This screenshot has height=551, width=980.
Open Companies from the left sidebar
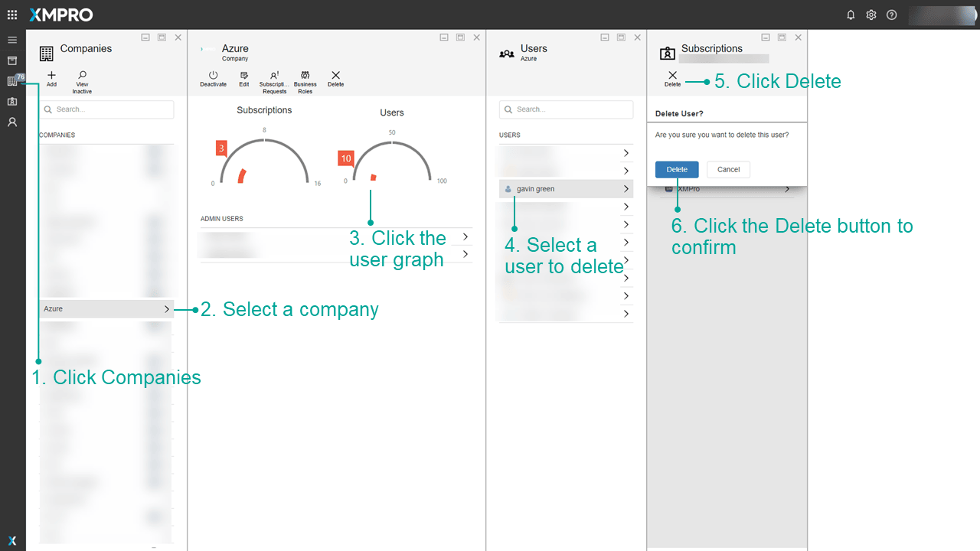[x=12, y=81]
